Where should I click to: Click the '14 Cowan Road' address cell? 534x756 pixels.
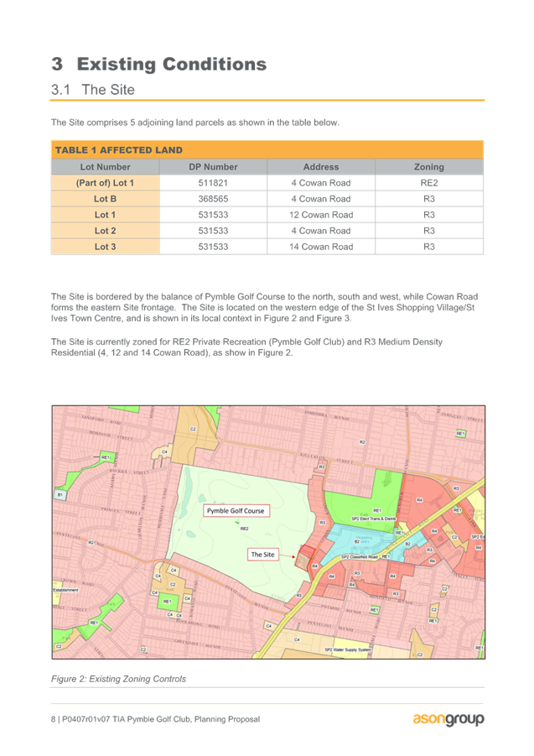[321, 247]
